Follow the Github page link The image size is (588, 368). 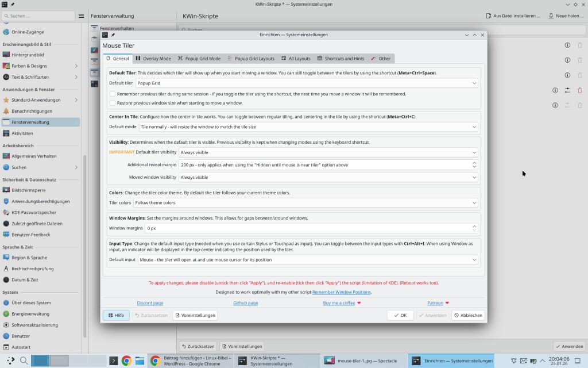(x=245, y=302)
